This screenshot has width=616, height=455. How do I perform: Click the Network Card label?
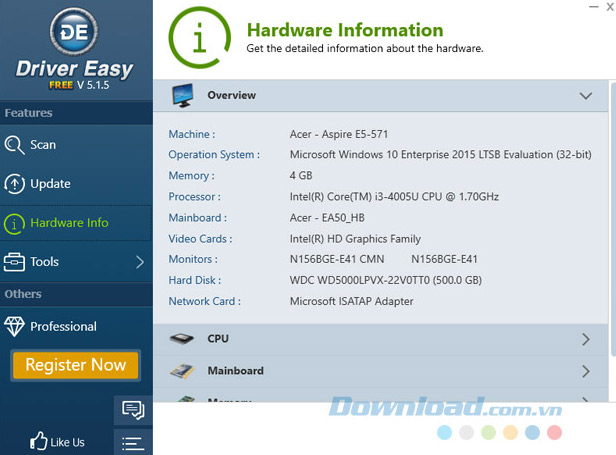(204, 301)
